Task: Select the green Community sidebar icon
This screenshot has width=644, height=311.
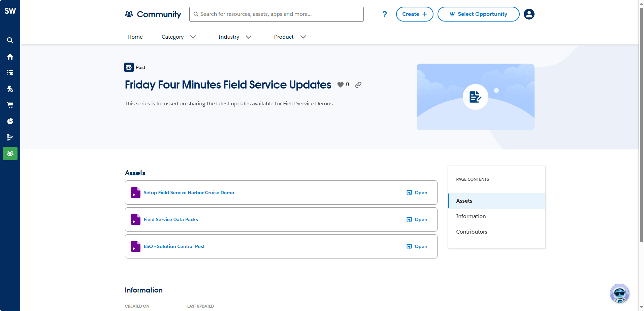Action: click(x=10, y=153)
